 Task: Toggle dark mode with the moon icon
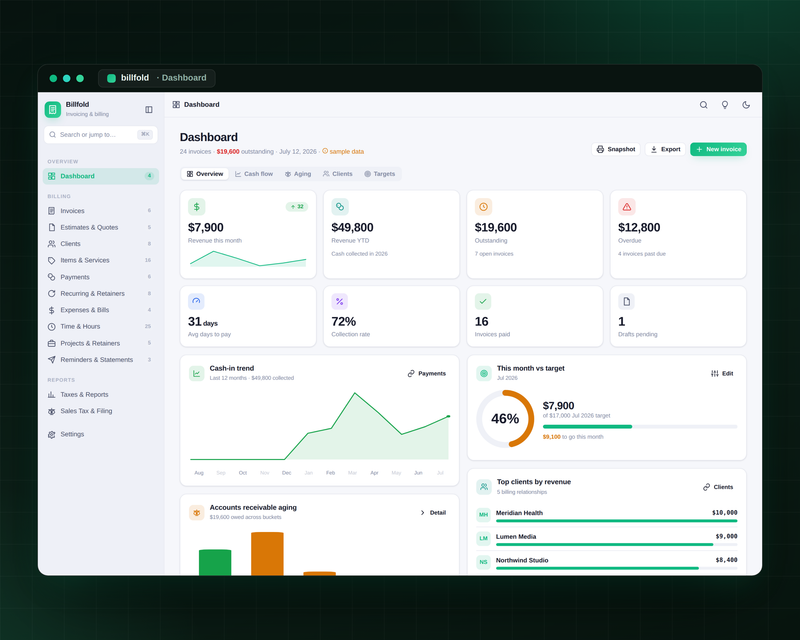tap(746, 105)
